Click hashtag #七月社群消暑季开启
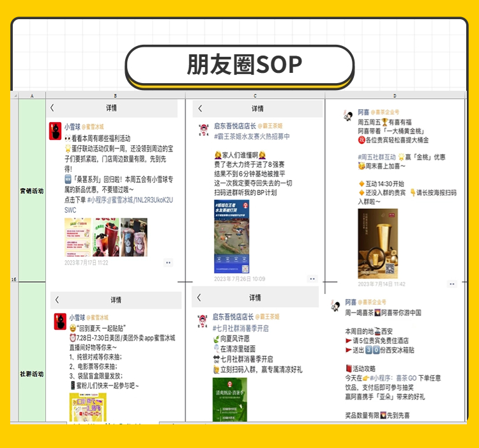The height and width of the screenshot is (448, 479). [x=240, y=328]
